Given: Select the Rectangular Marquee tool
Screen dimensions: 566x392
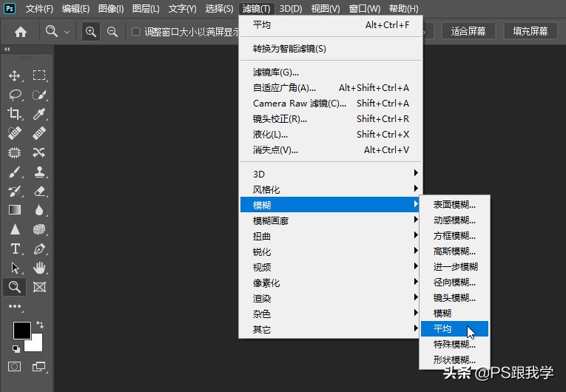Looking at the screenshot, I should click(39, 75).
